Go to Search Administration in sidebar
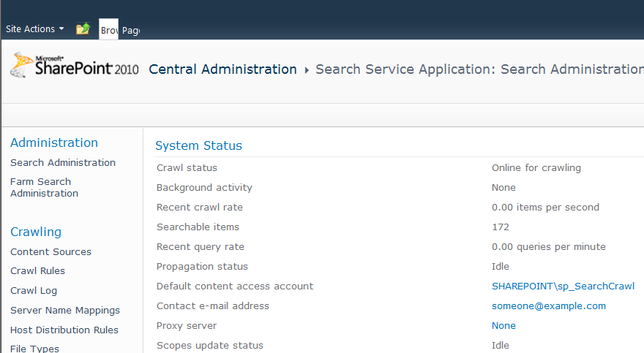The height and width of the screenshot is (353, 644). tap(63, 163)
